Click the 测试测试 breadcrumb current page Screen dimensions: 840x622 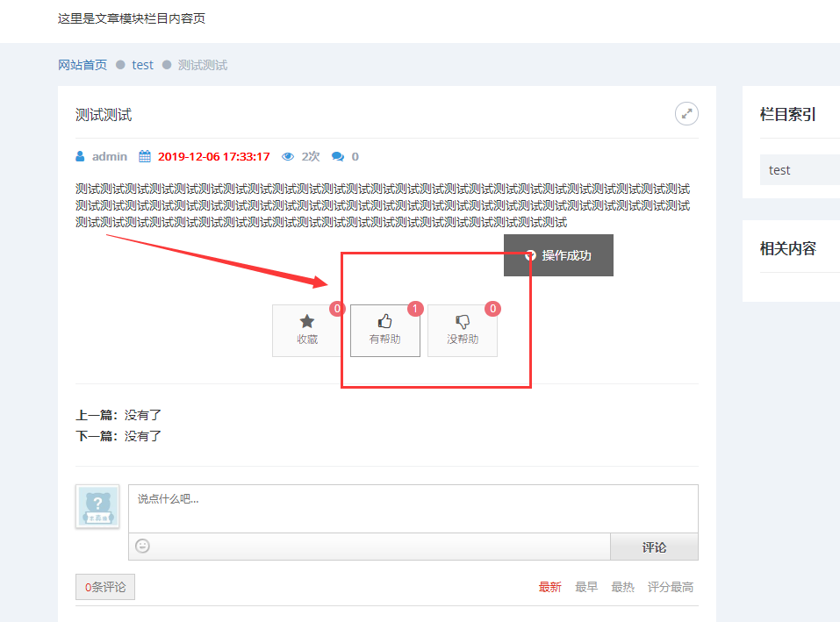coord(203,65)
